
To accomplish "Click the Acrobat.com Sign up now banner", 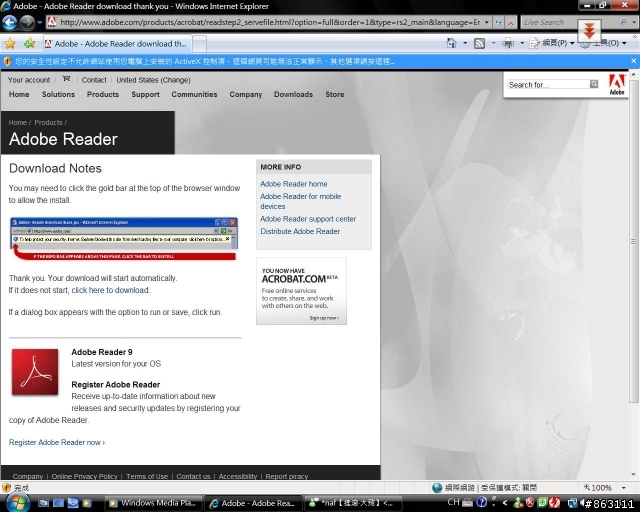I will [x=301, y=291].
